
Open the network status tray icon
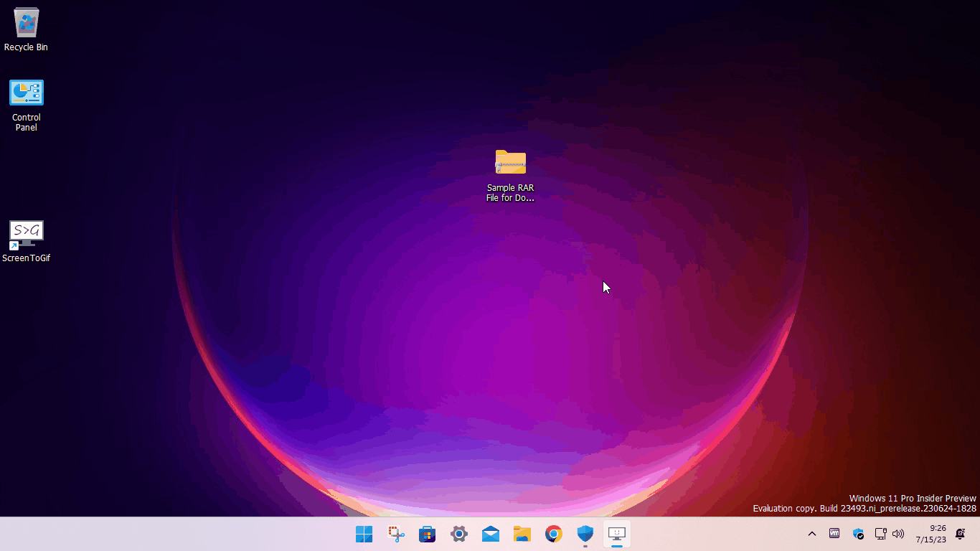(881, 534)
